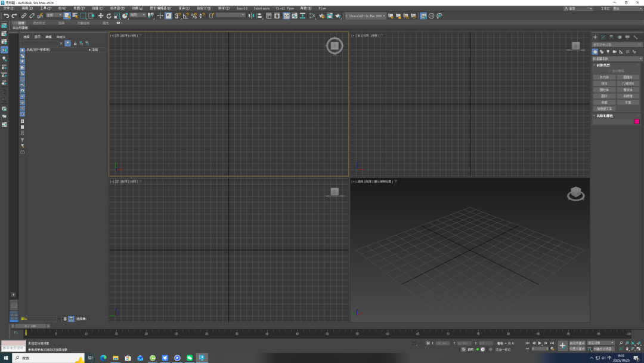Click the 茶壶 teapot button
The height and width of the screenshot is (363, 644).
pos(604,102)
